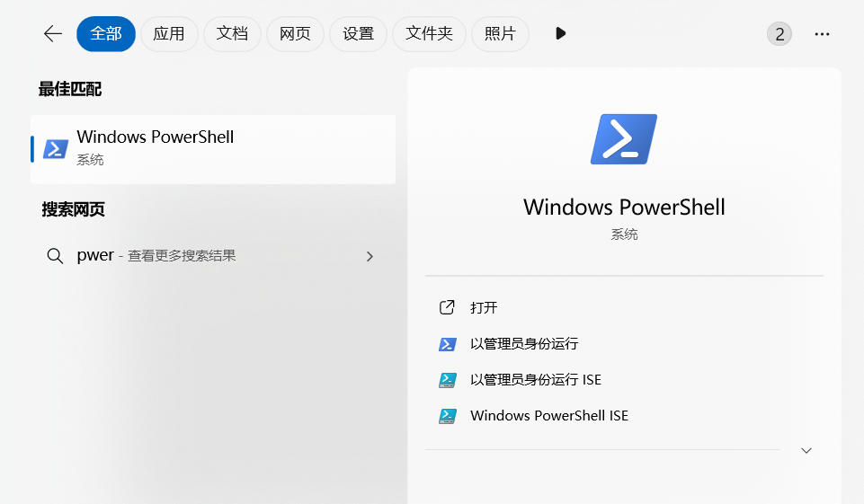Click the icon beside Windows PowerShell ISE
The width and height of the screenshot is (864, 504).
(x=447, y=416)
